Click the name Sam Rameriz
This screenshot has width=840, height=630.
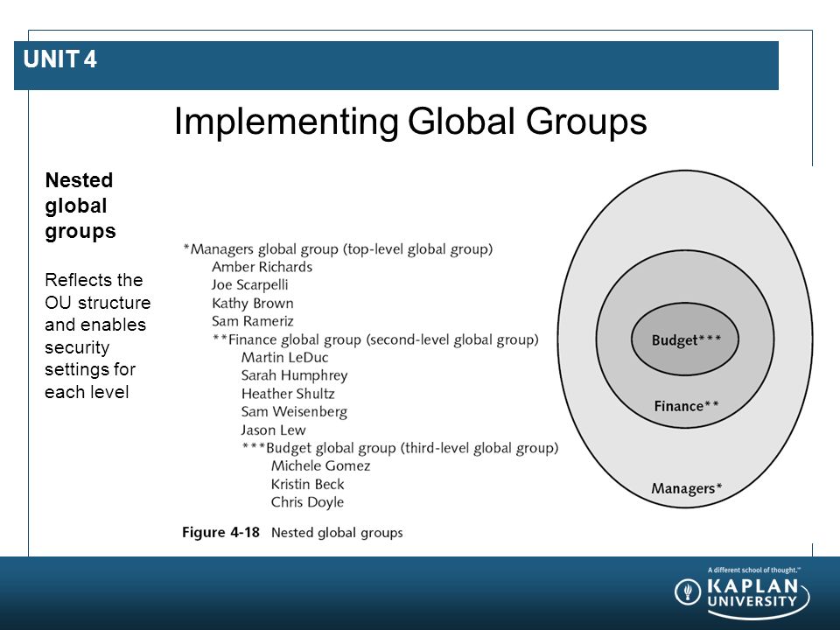(253, 321)
